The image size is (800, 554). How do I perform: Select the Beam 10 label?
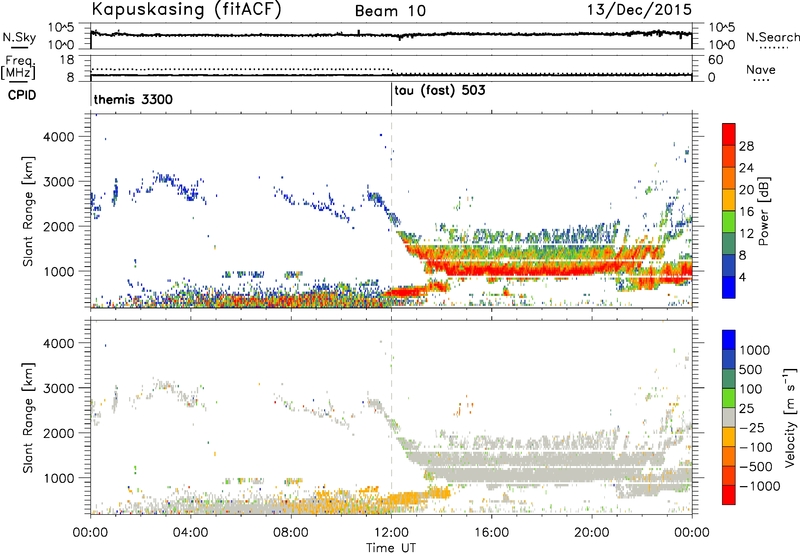click(x=390, y=11)
